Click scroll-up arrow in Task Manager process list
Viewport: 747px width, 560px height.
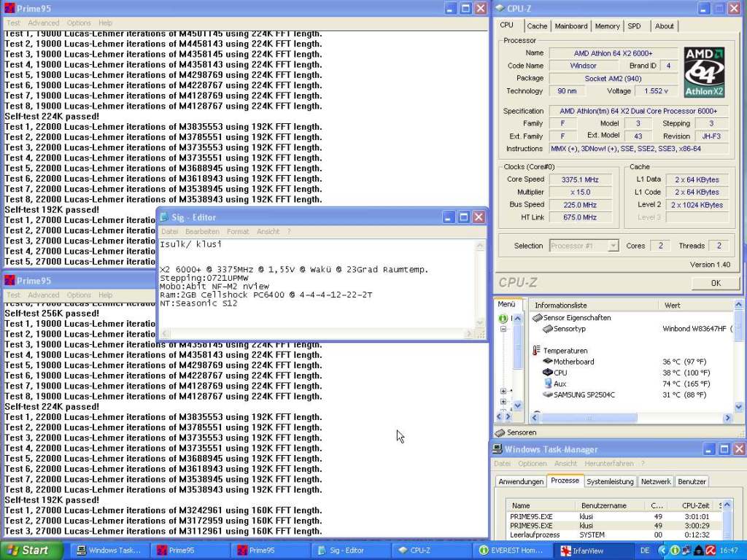[727, 505]
